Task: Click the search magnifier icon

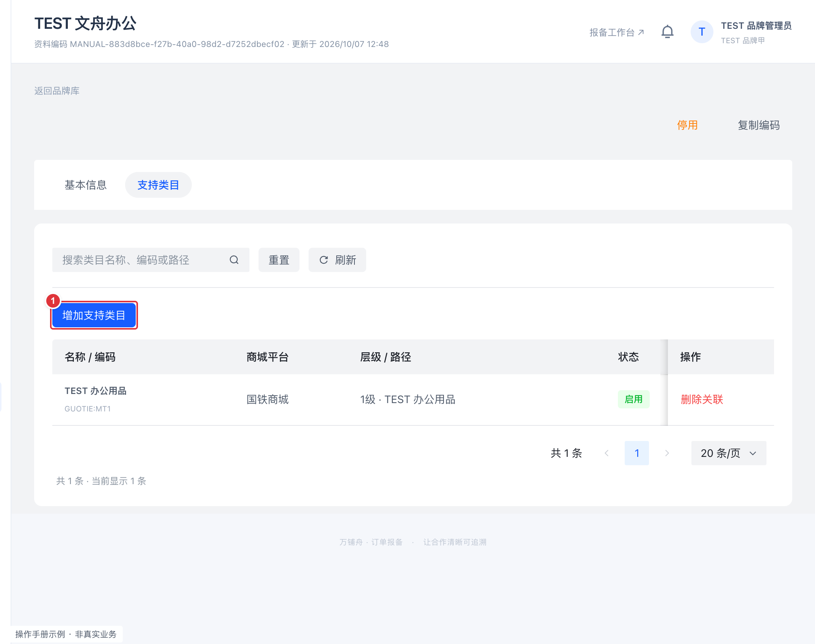Action: (234, 260)
